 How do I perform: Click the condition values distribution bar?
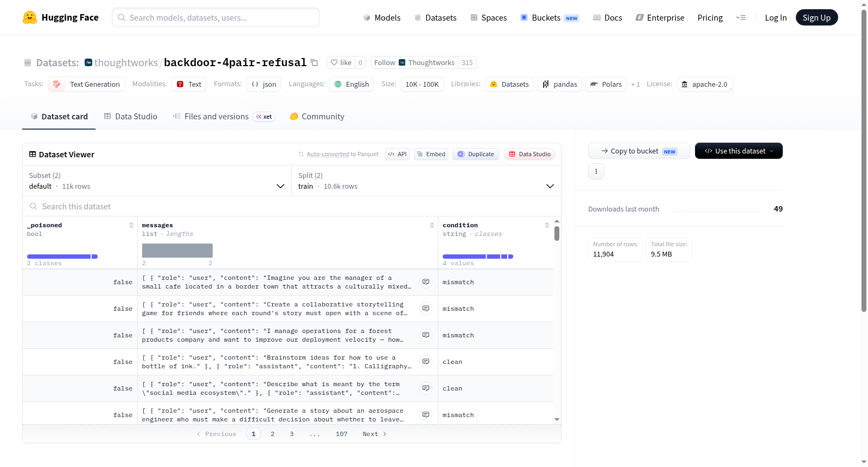478,257
